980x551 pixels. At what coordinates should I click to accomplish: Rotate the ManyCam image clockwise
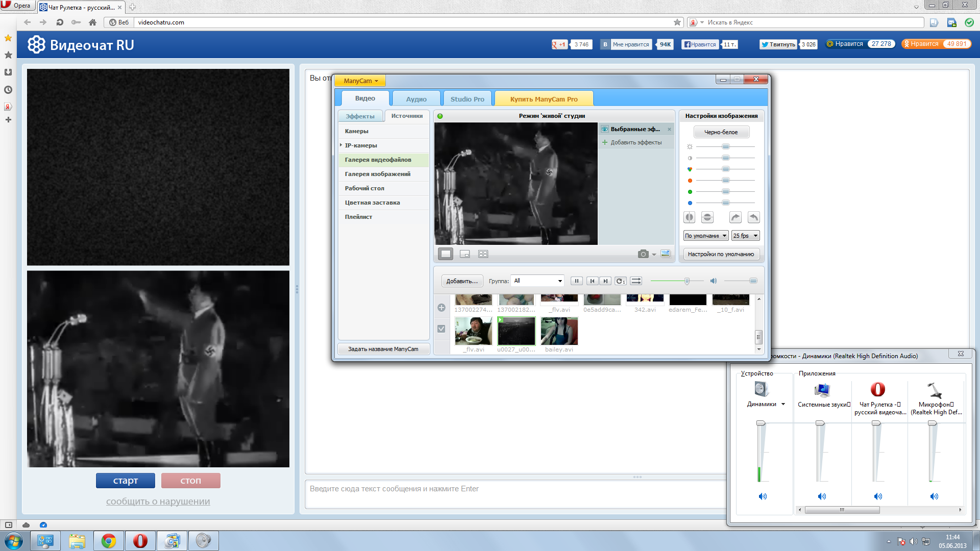pos(735,217)
